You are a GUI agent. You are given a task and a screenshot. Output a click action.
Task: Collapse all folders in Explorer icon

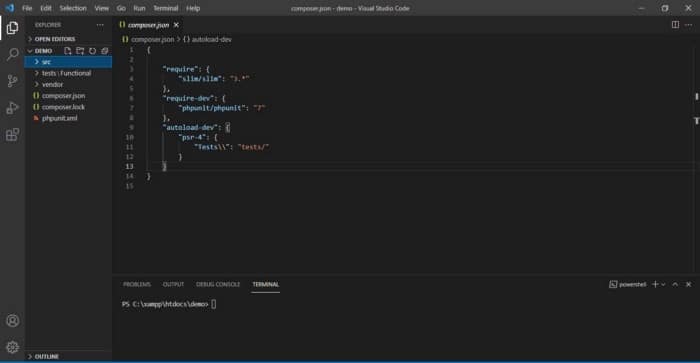105,51
